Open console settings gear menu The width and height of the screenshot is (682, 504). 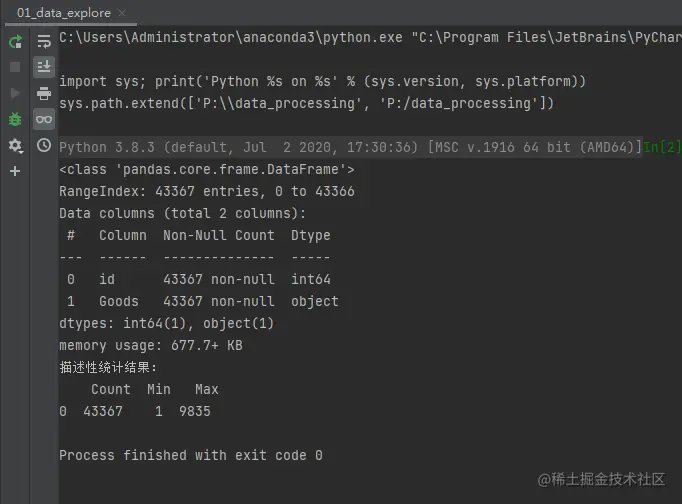click(15, 145)
